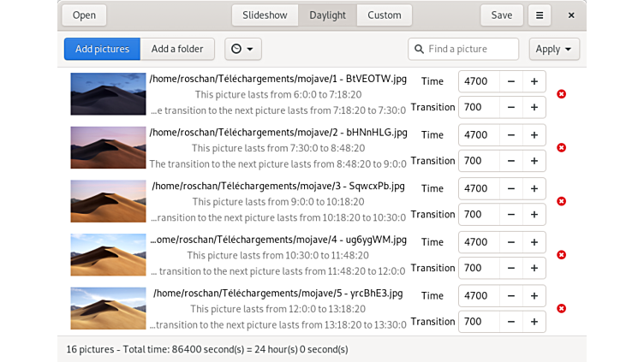Delete the 5 - yrcBhE3.jpg row

point(561,308)
